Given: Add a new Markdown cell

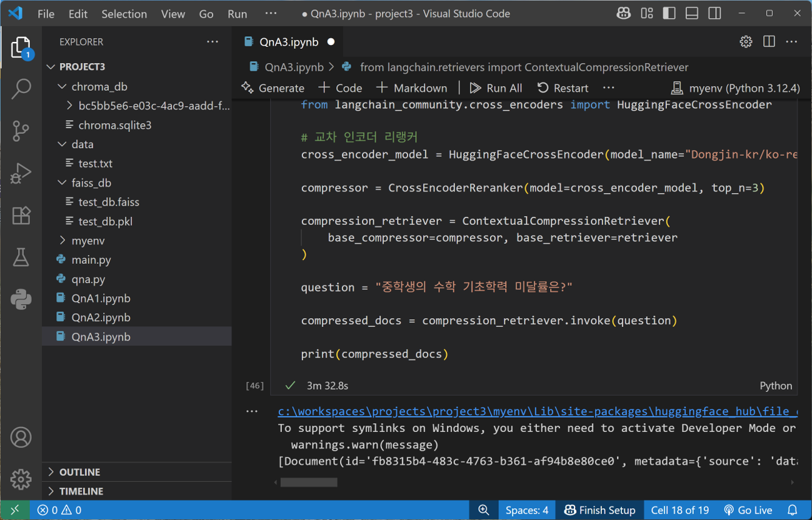Looking at the screenshot, I should (x=412, y=88).
